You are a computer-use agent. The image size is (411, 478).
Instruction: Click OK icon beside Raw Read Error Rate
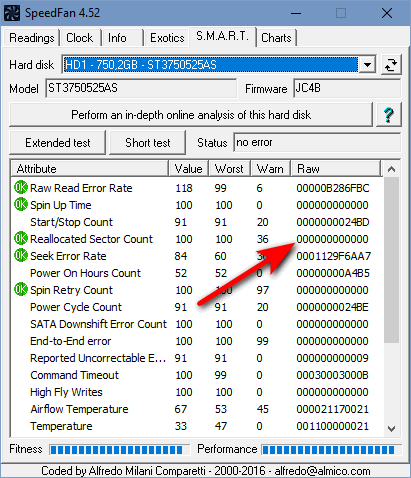pos(21,188)
